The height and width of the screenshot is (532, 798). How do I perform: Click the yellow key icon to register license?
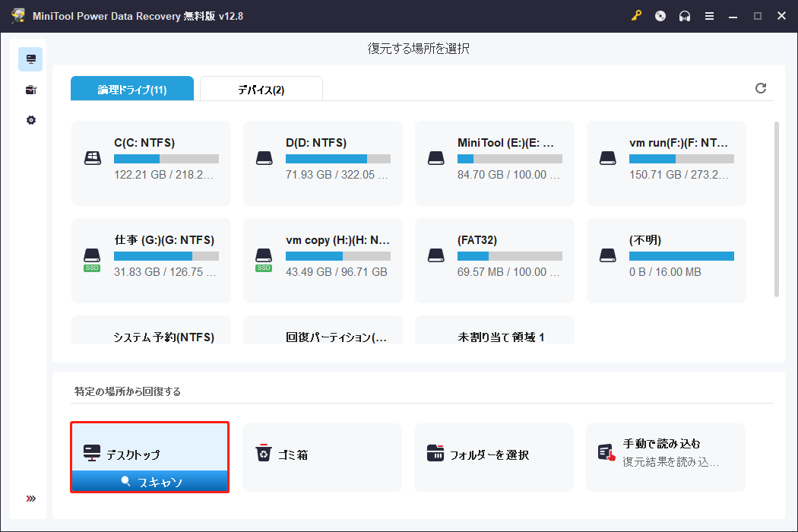tap(637, 15)
